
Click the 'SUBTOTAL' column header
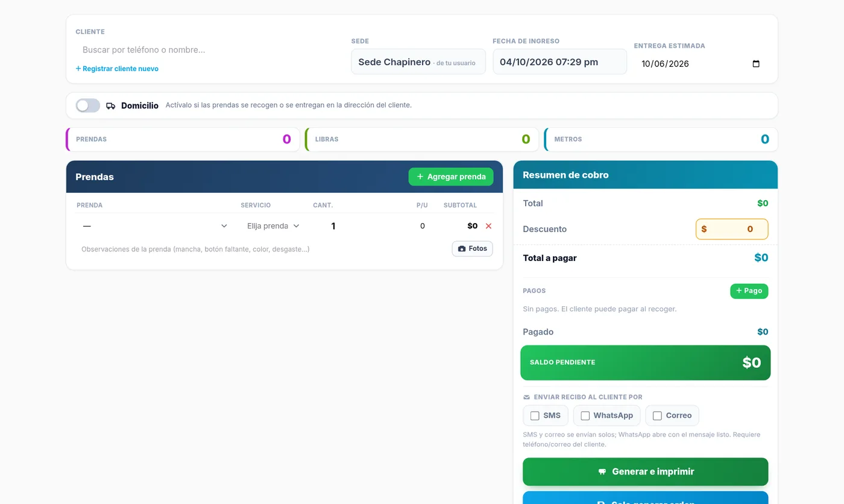[x=460, y=206]
